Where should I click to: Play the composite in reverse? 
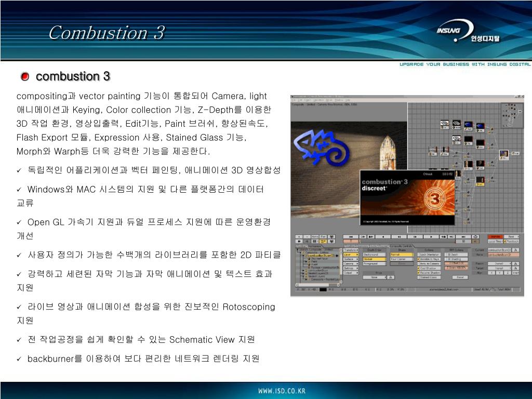pos(383,236)
